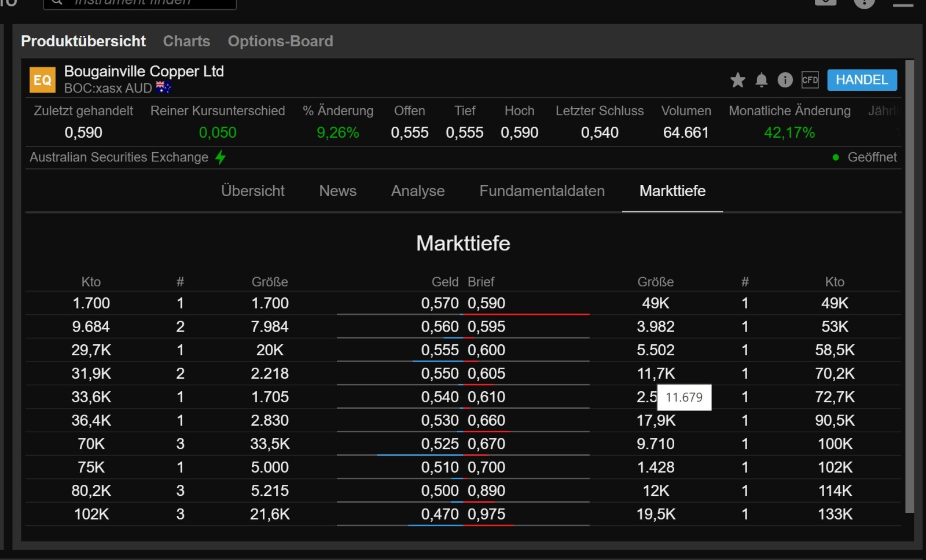Image resolution: width=926 pixels, height=560 pixels.
Task: Click the cumulative ask total 114K
Action: point(835,491)
